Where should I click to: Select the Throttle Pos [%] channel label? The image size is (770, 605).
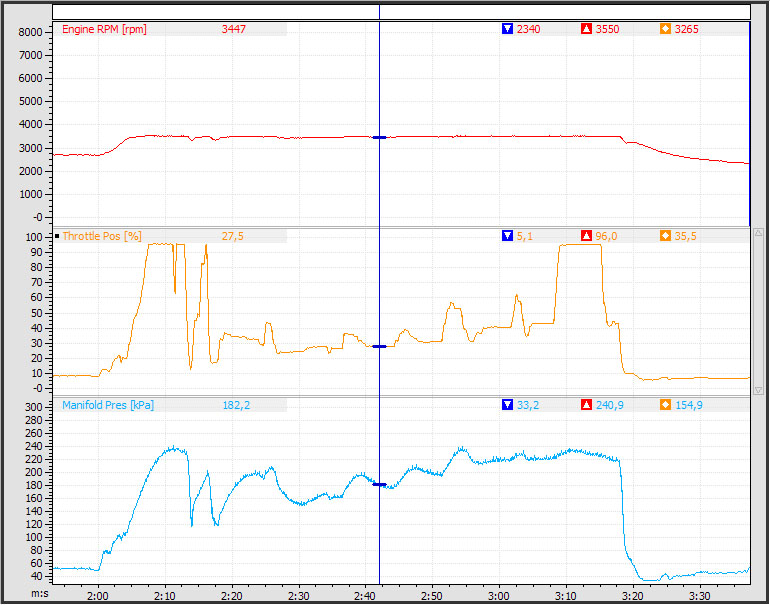pyautogui.click(x=102, y=236)
